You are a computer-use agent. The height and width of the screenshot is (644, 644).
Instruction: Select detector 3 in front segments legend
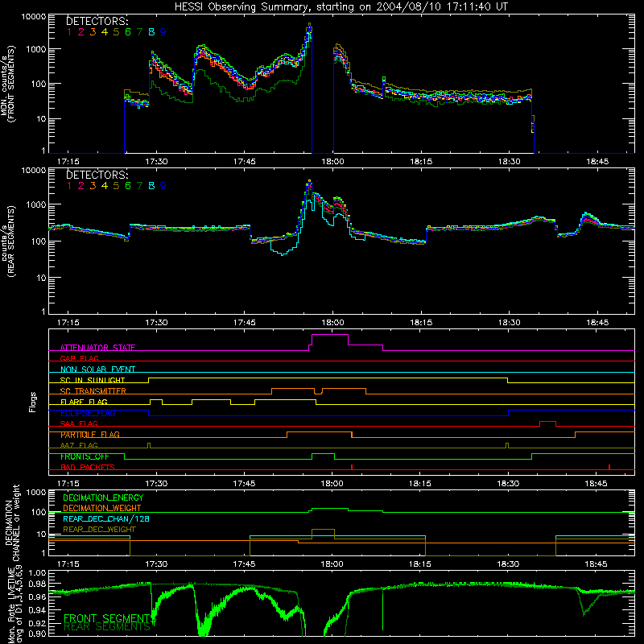click(93, 32)
